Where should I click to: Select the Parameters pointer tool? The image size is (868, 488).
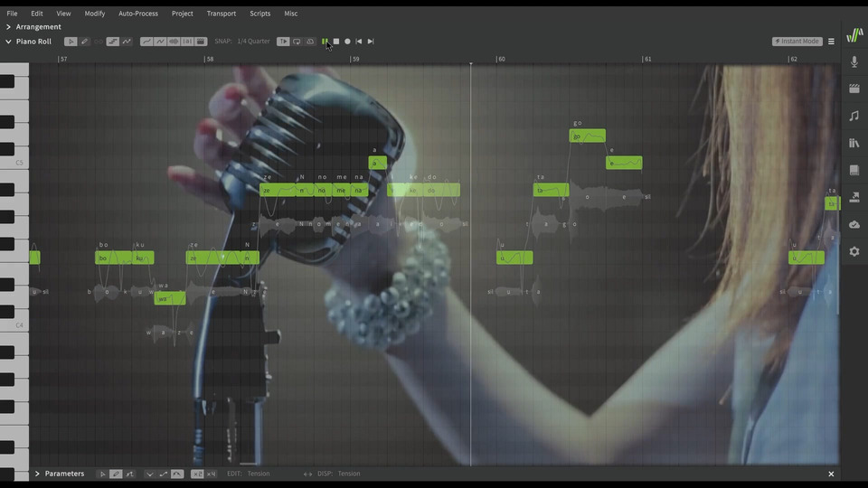coord(102,474)
